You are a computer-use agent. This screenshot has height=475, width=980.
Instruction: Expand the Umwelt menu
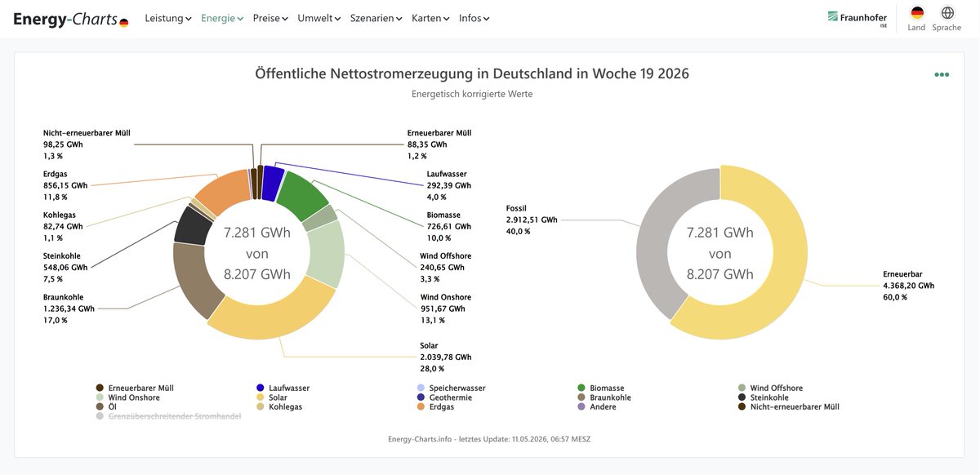pos(319,18)
